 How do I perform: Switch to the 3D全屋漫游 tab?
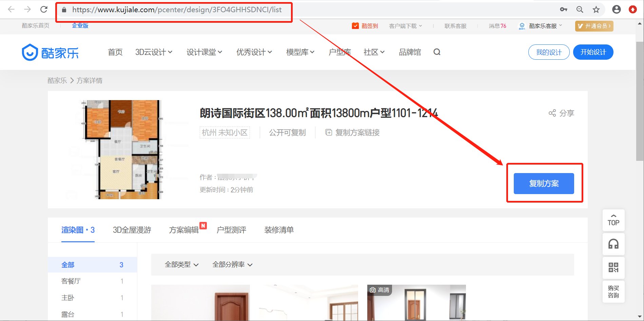[x=132, y=230]
